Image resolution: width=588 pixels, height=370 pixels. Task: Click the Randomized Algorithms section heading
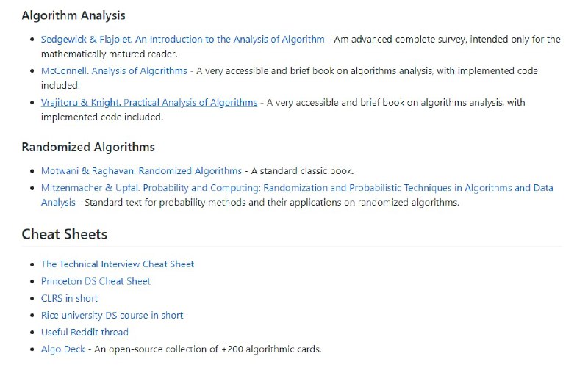[88, 147]
